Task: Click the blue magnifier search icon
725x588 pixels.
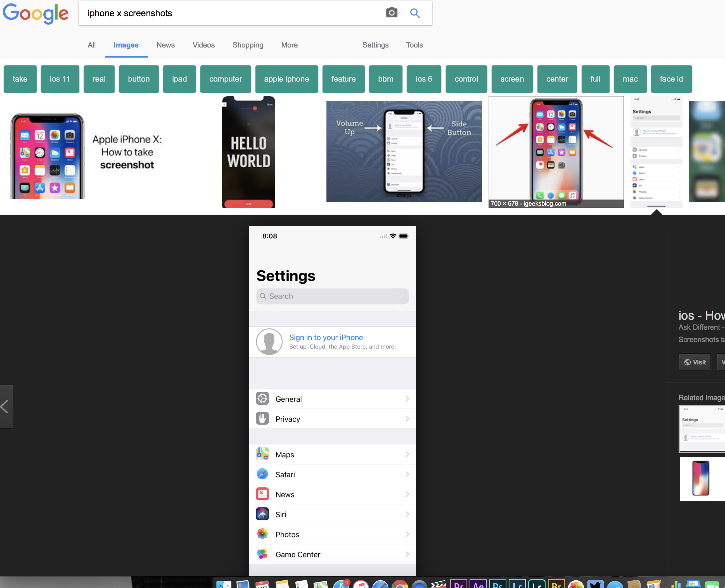Action: 415,13
